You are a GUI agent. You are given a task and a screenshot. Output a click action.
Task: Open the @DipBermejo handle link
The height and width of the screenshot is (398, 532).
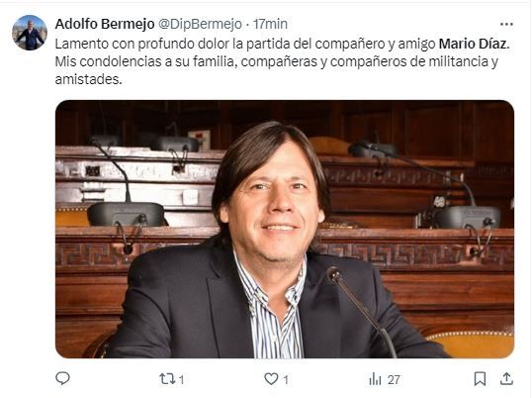coord(200,24)
